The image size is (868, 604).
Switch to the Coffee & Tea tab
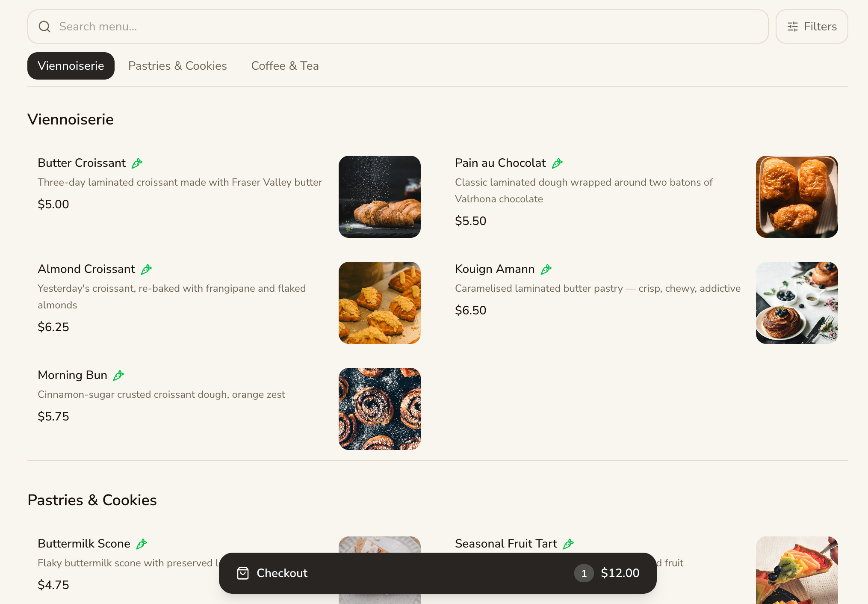pyautogui.click(x=285, y=66)
